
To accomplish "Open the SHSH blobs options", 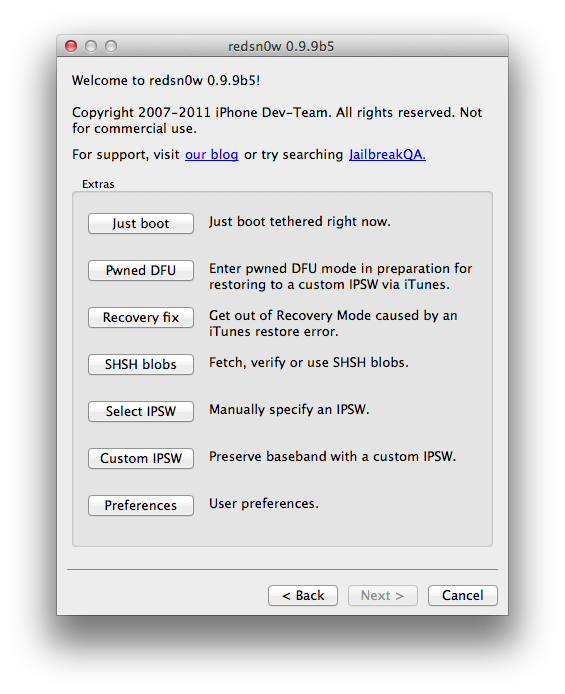I will click(x=141, y=364).
